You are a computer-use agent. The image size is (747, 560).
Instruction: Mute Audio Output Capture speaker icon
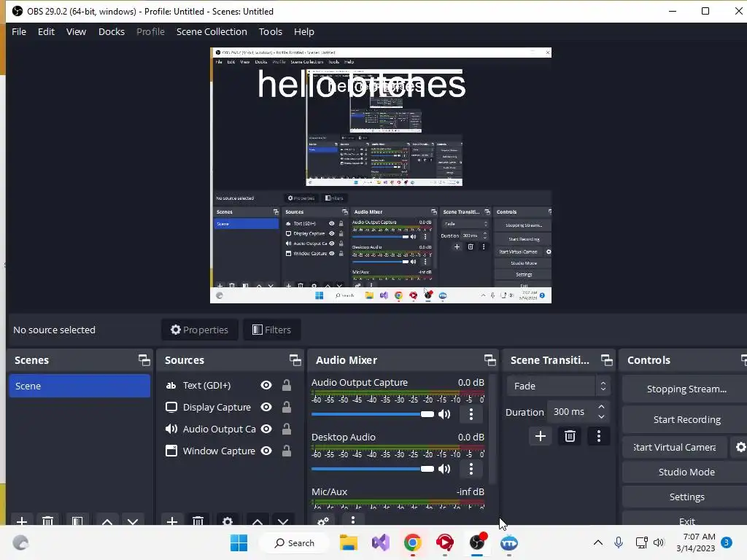click(444, 414)
